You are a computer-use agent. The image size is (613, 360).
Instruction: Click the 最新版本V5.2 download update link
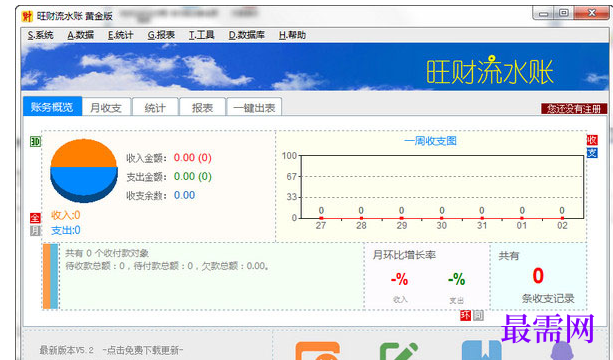111,349
